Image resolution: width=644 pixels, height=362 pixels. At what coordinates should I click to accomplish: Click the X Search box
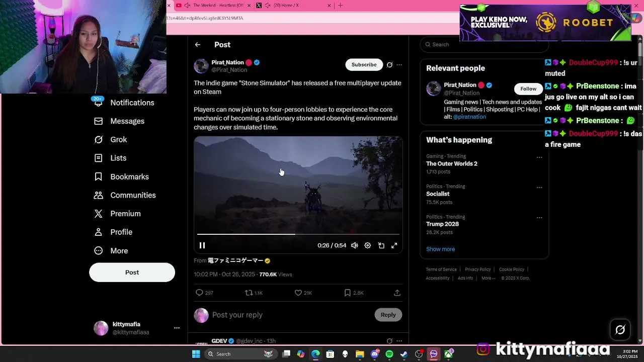click(x=484, y=44)
